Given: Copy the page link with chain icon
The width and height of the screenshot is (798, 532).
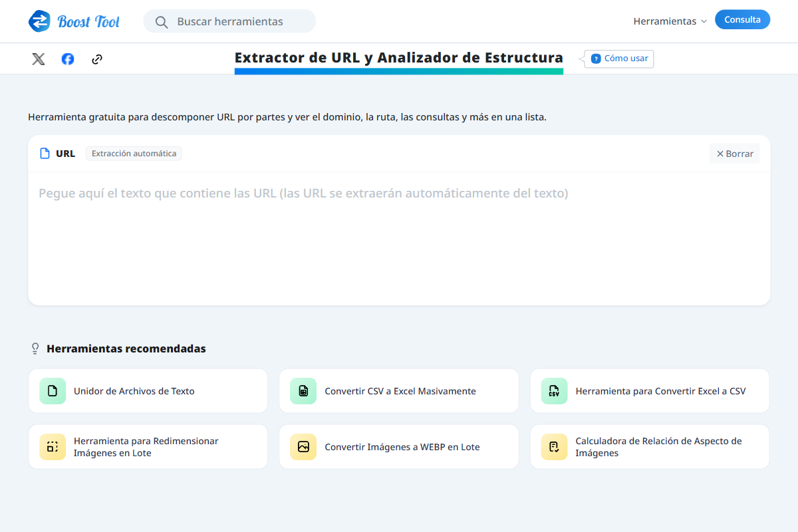Looking at the screenshot, I should [97, 59].
